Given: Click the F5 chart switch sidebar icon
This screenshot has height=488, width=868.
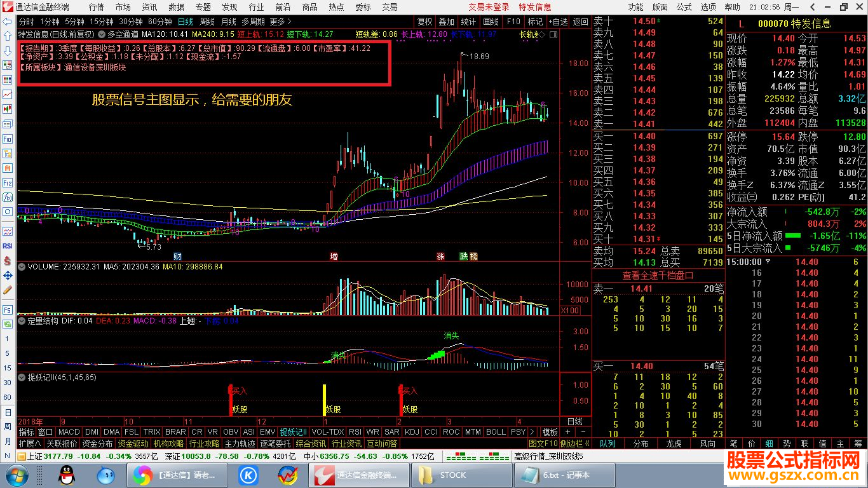Looking at the screenshot, I should tap(8, 309).
